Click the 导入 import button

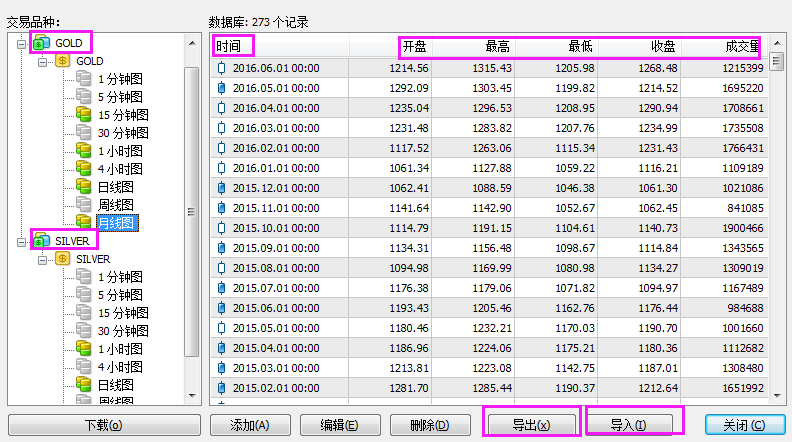[x=634, y=424]
